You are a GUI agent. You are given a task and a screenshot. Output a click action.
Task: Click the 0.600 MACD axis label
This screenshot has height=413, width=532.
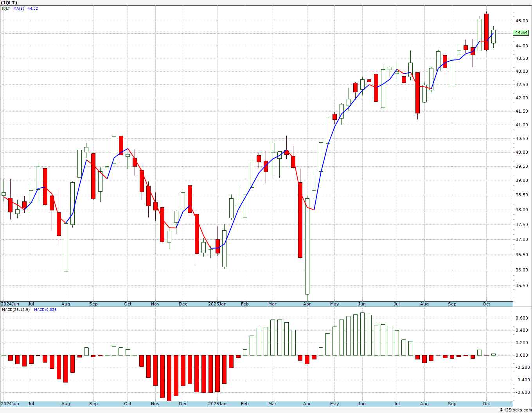pos(522,318)
